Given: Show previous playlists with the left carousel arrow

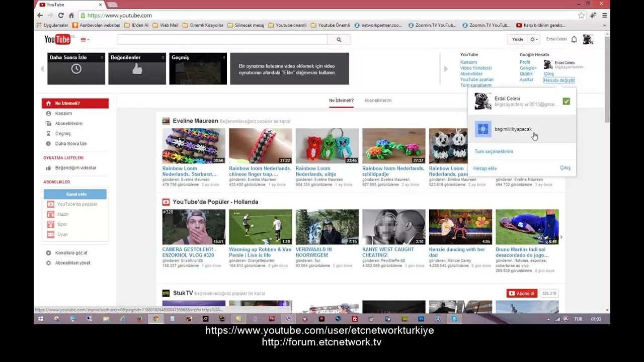Looking at the screenshot, I should pyautogui.click(x=42, y=69).
